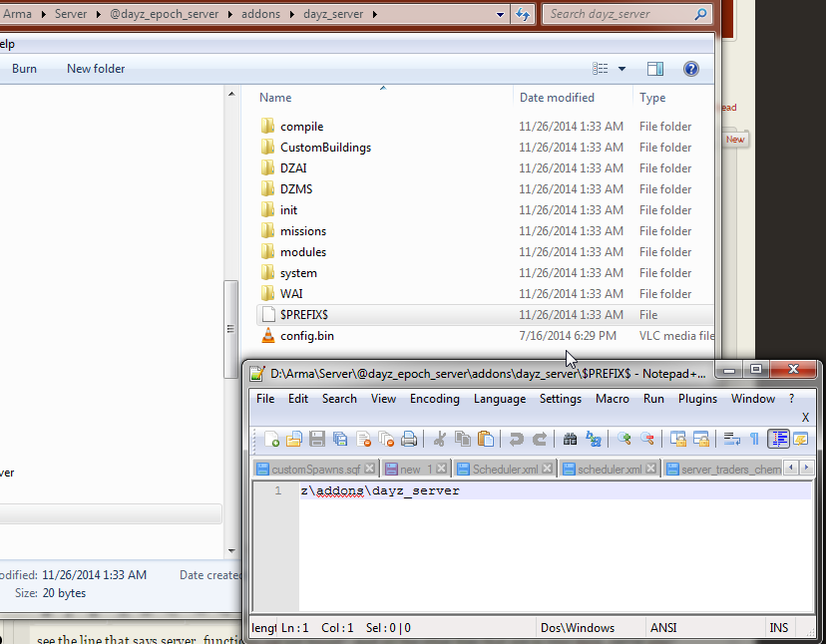Toggle synchronize vertical scrolling
826x644 pixels.
pos(678,439)
